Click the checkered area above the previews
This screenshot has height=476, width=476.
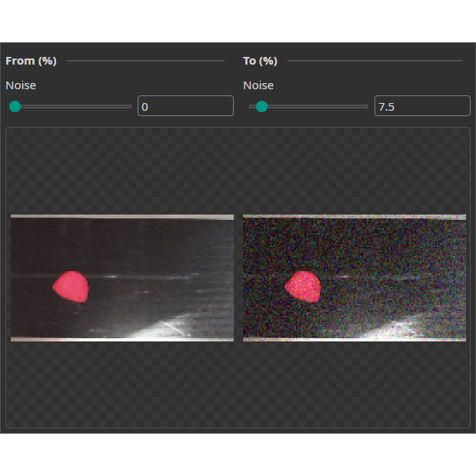tap(238, 169)
